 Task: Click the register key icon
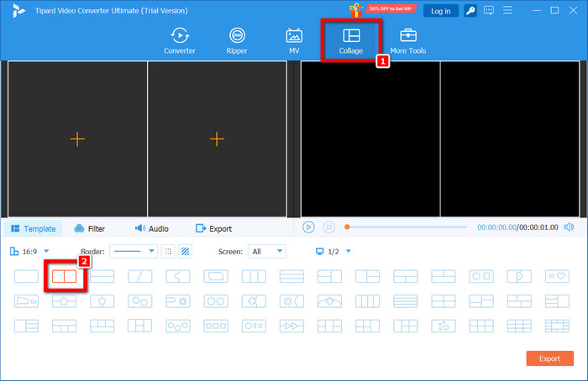tap(470, 11)
